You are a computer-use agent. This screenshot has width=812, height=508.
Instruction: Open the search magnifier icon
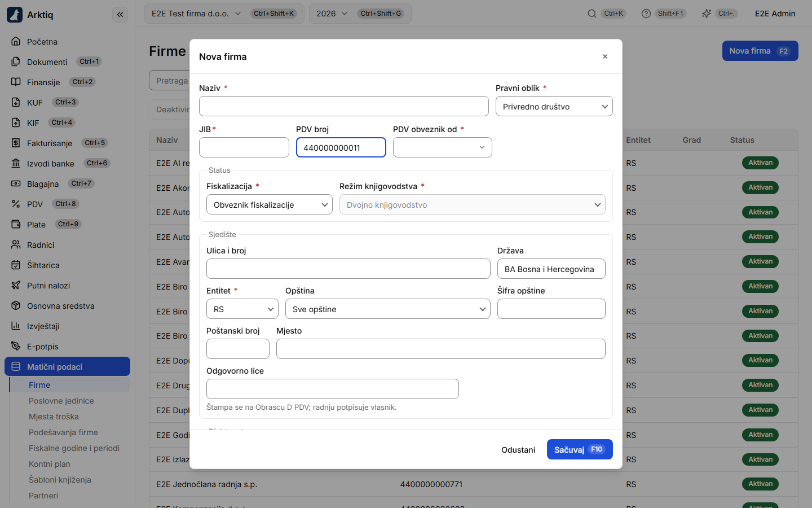[592, 14]
